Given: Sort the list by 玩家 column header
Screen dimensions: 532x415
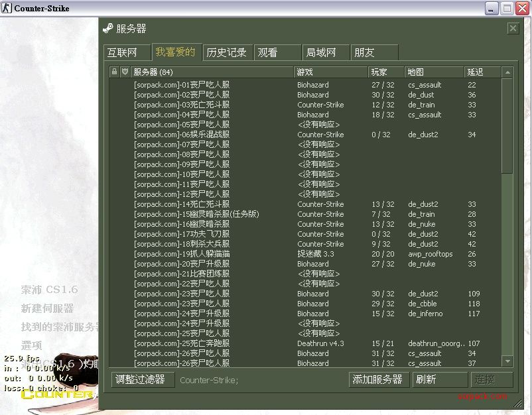Looking at the screenshot, I should coord(386,72).
